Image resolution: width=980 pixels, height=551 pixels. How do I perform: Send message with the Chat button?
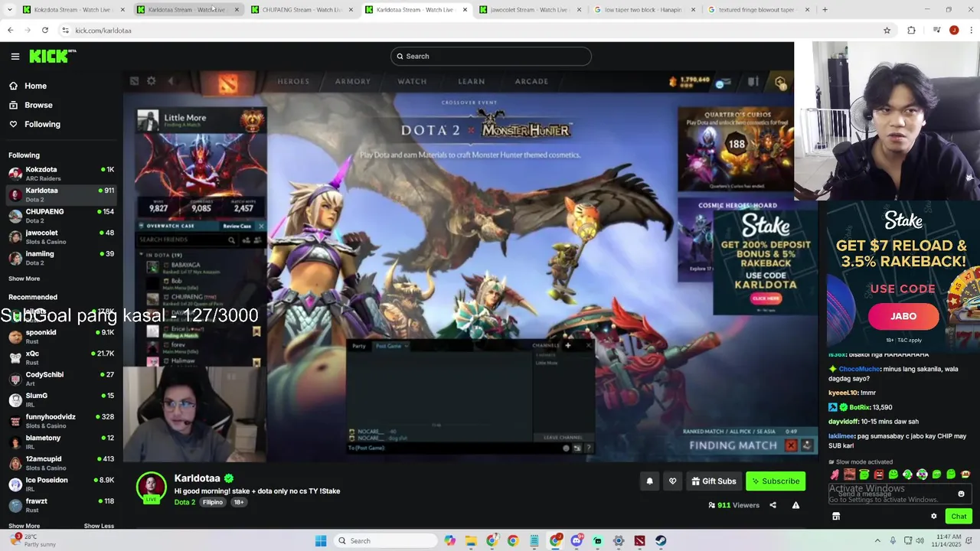click(x=959, y=517)
